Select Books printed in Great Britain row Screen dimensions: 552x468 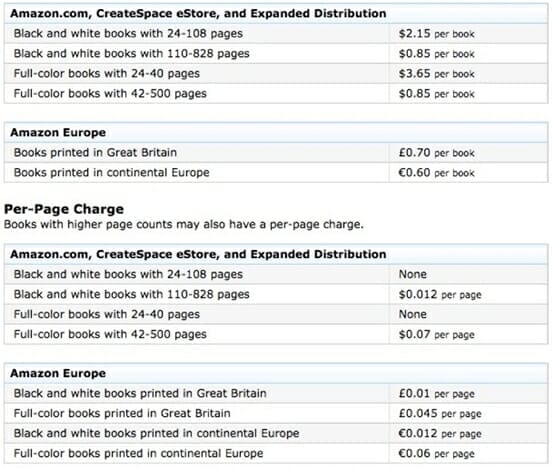[276, 152]
